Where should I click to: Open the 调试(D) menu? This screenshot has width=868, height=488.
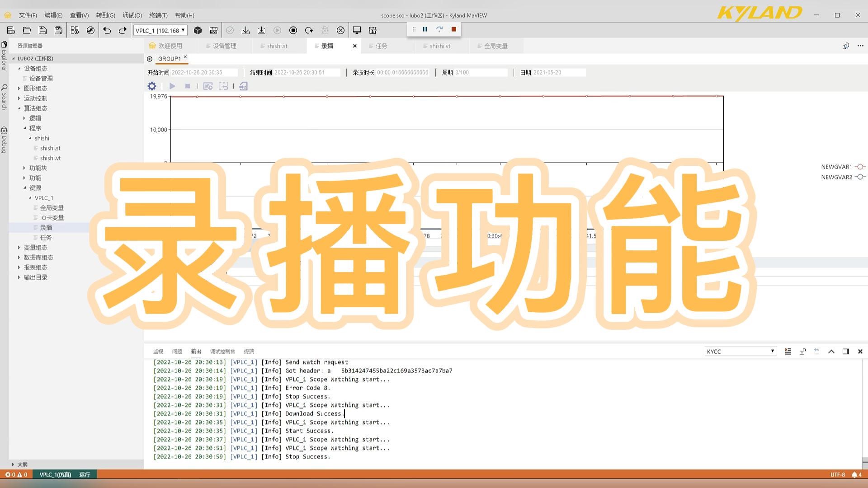pyautogui.click(x=132, y=15)
